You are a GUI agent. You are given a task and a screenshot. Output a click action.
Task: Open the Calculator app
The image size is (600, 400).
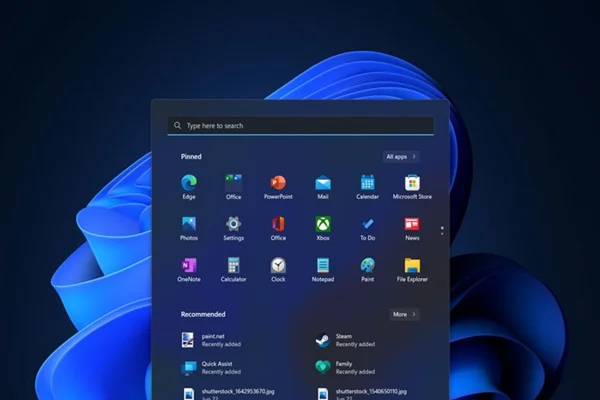(x=233, y=265)
